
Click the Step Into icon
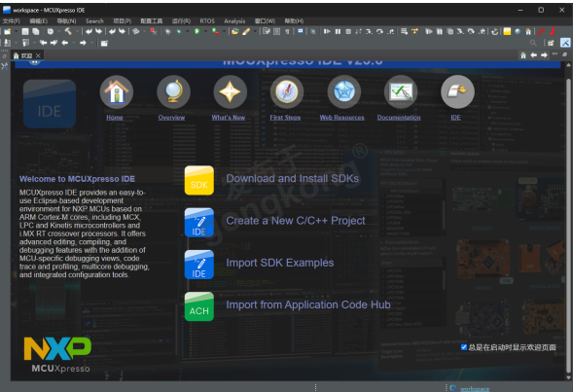click(x=370, y=32)
